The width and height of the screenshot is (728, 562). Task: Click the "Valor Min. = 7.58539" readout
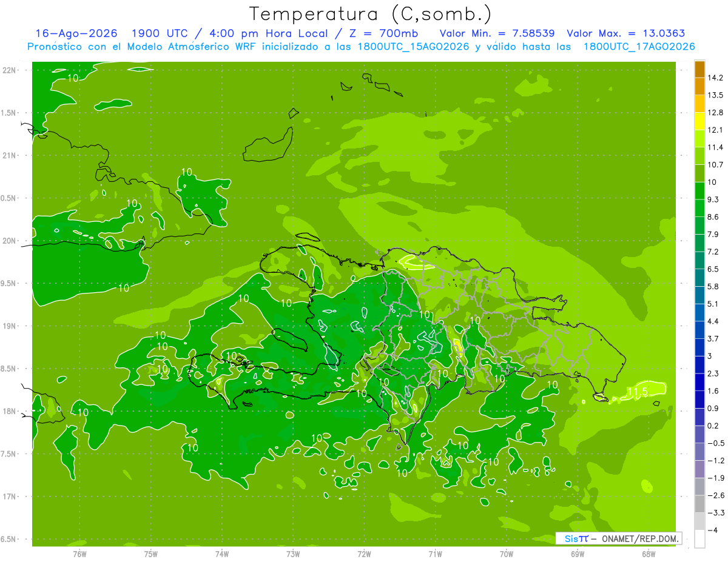pyautogui.click(x=497, y=34)
